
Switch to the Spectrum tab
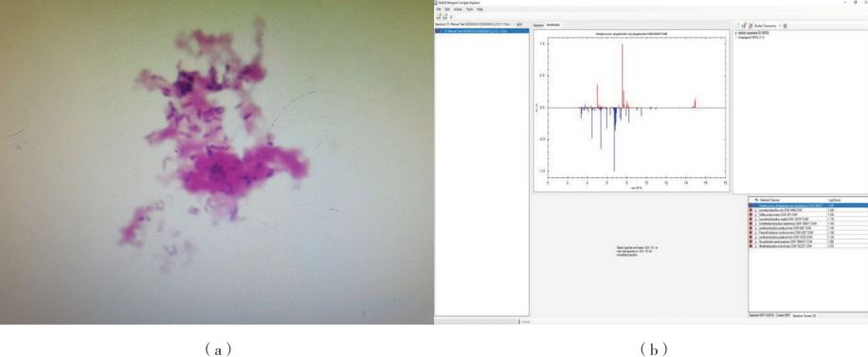pyautogui.click(x=538, y=26)
